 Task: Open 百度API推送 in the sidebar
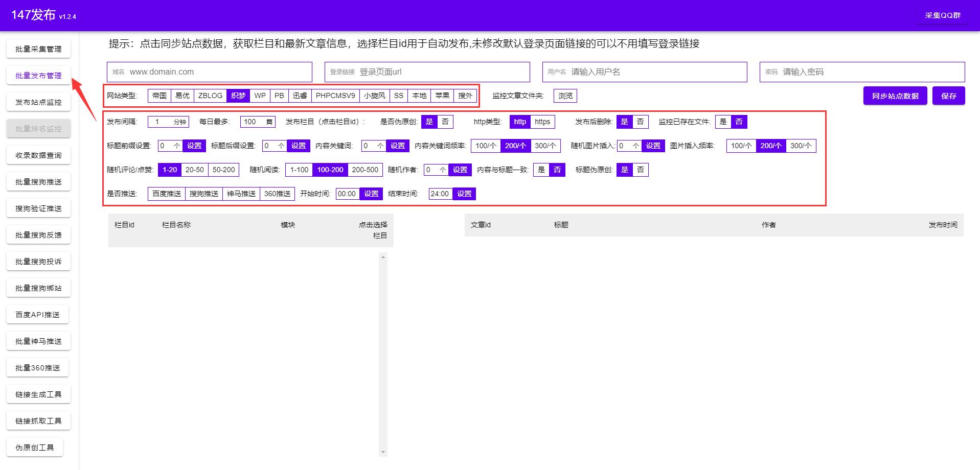tap(38, 314)
